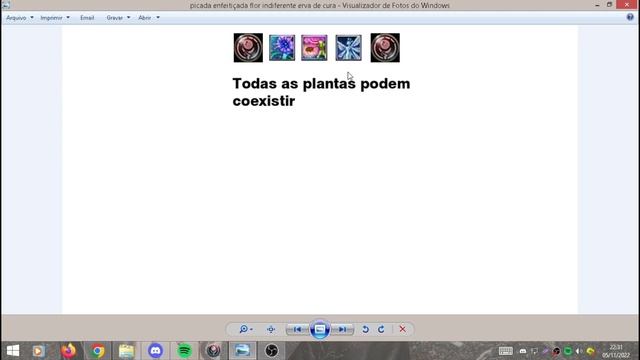Launch Google Chrome from the taskbar

98,351
